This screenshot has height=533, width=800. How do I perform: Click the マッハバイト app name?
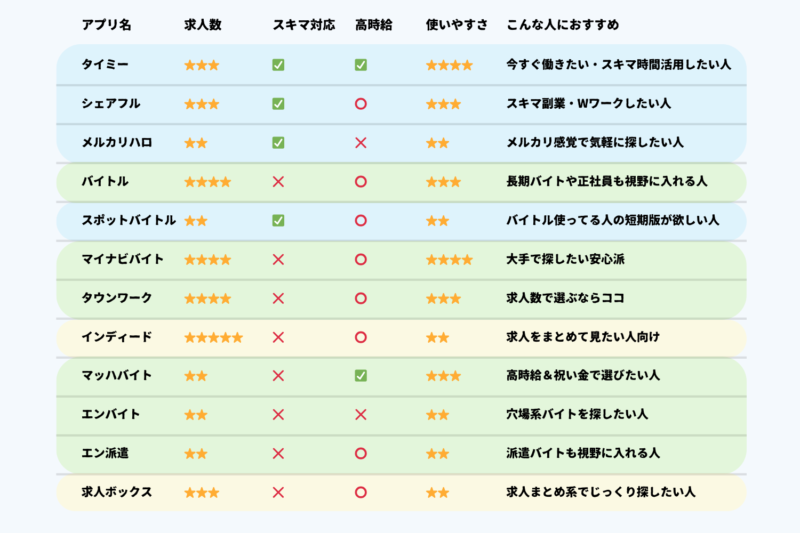pyautogui.click(x=117, y=376)
